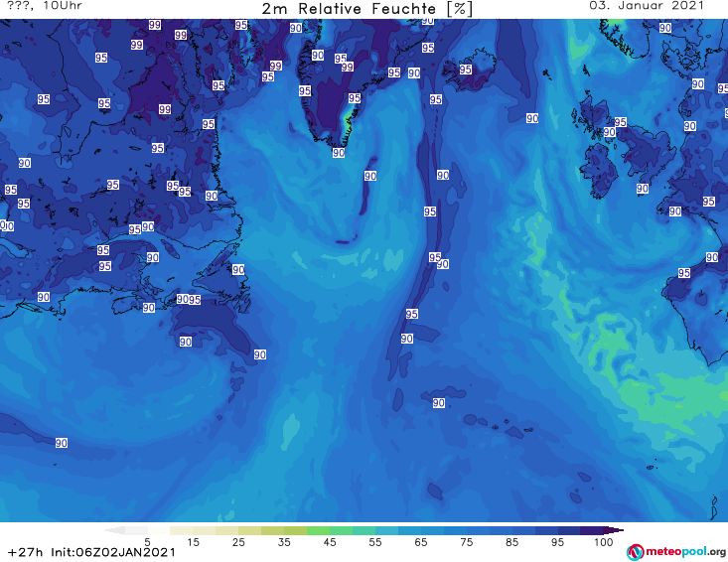The width and height of the screenshot is (728, 562).
Task: Click the legend value 45
Action: 329,541
